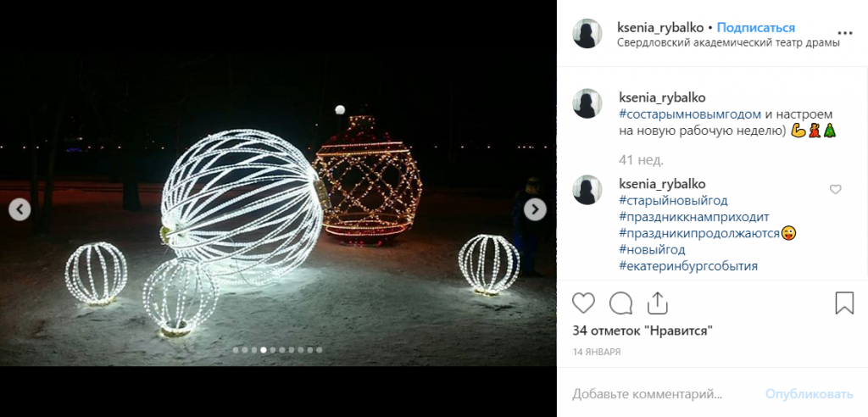Image resolution: width=868 pixels, height=417 pixels.
Task: Share the post with the upload arrow icon
Action: click(657, 303)
